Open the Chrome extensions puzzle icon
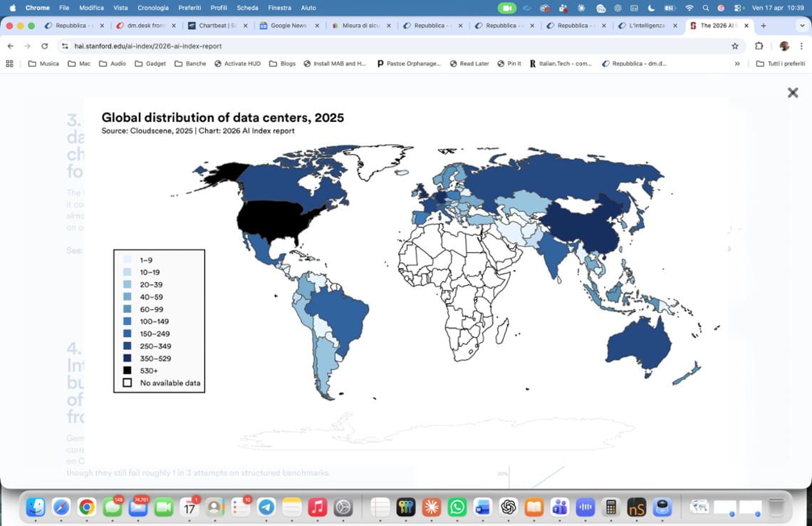The image size is (812, 526). tap(759, 46)
